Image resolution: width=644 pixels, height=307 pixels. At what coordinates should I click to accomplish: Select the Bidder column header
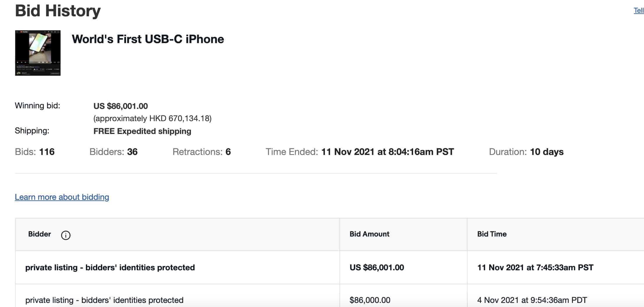click(x=40, y=234)
